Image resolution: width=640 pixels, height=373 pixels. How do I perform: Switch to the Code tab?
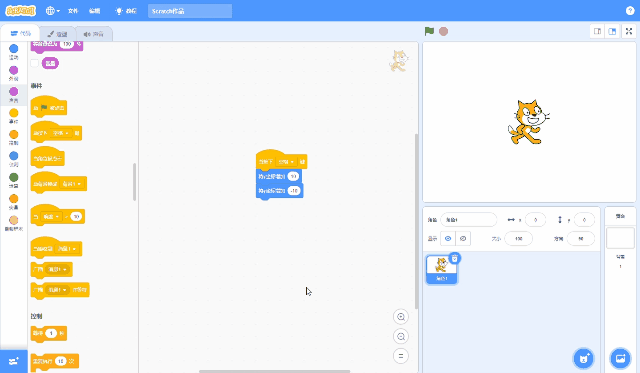pyautogui.click(x=20, y=33)
